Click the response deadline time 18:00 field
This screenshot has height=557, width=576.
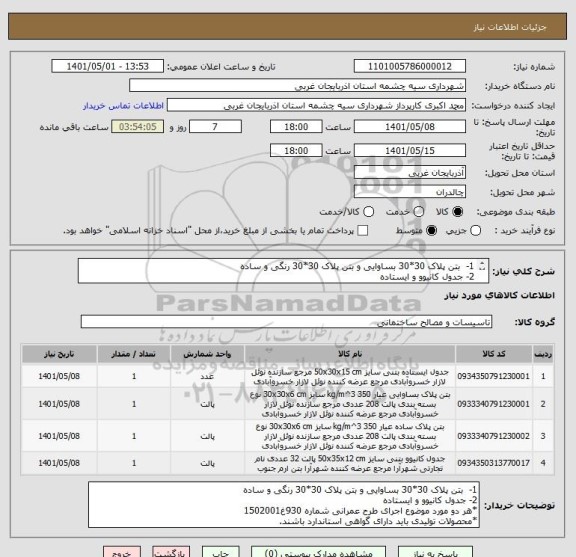pyautogui.click(x=296, y=127)
